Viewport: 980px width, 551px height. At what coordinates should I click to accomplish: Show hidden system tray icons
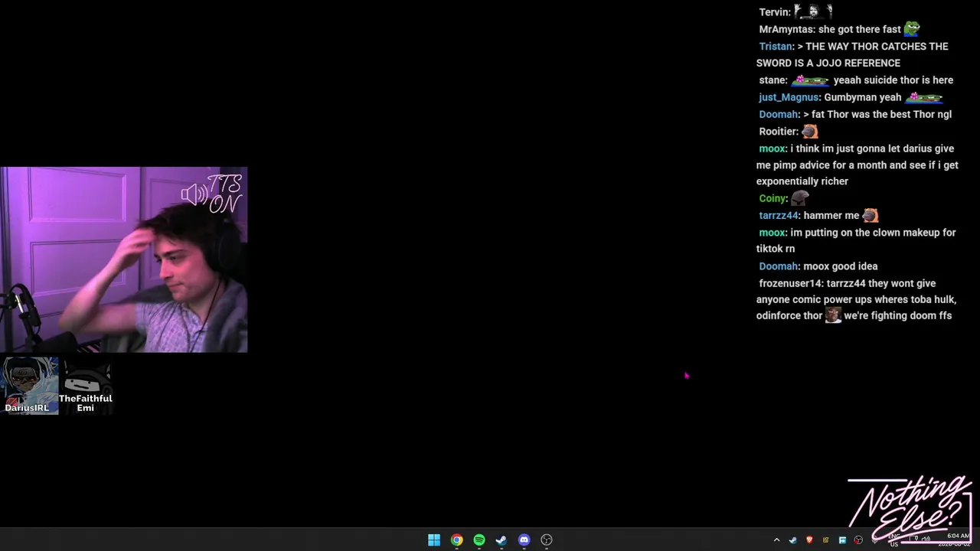pos(776,540)
